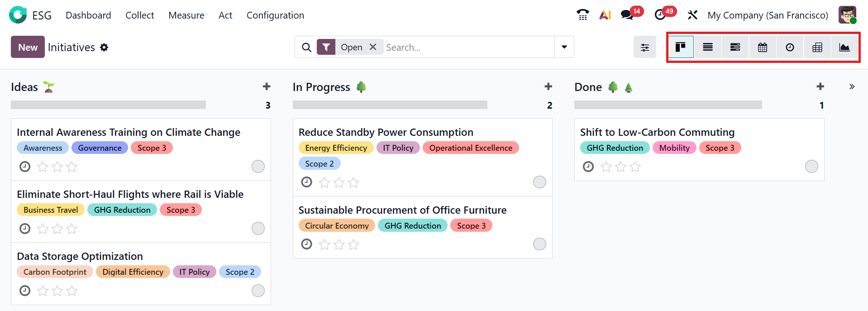The image size is (868, 311).
Task: Open the chat messages icon
Action: [x=627, y=15]
